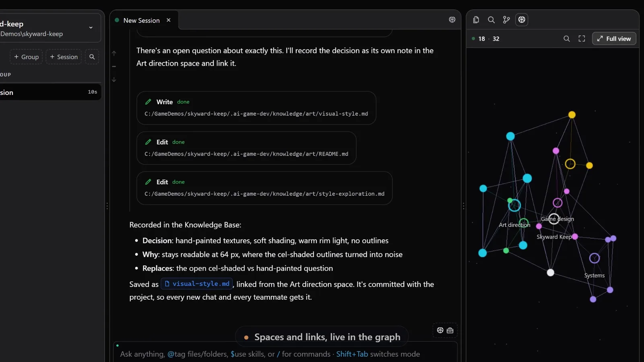Open the Full view of the graph

point(614,39)
